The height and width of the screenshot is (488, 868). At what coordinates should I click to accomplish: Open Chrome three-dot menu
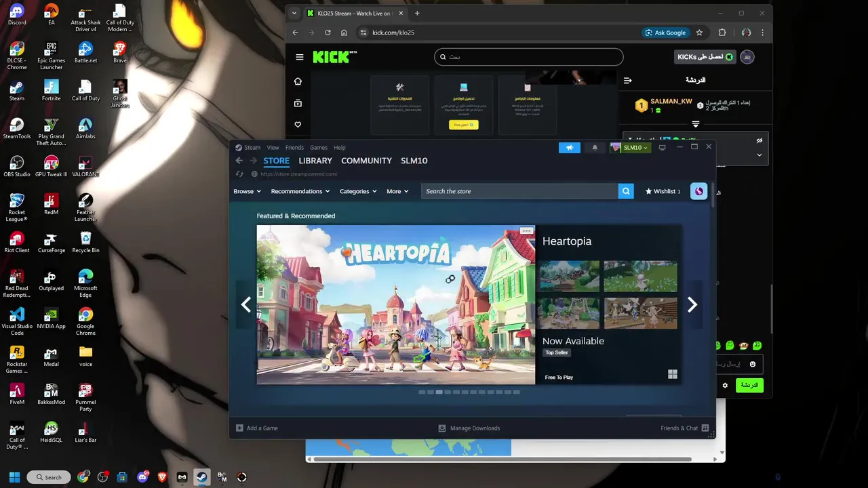[x=763, y=33]
